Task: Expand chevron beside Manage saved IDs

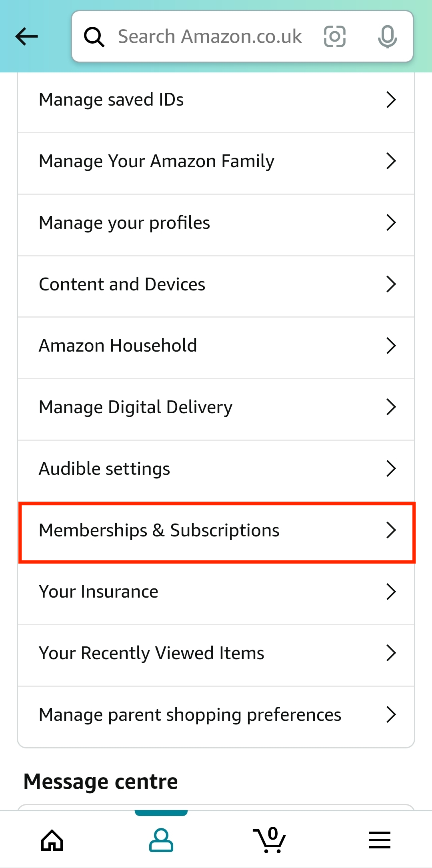Action: pyautogui.click(x=391, y=100)
